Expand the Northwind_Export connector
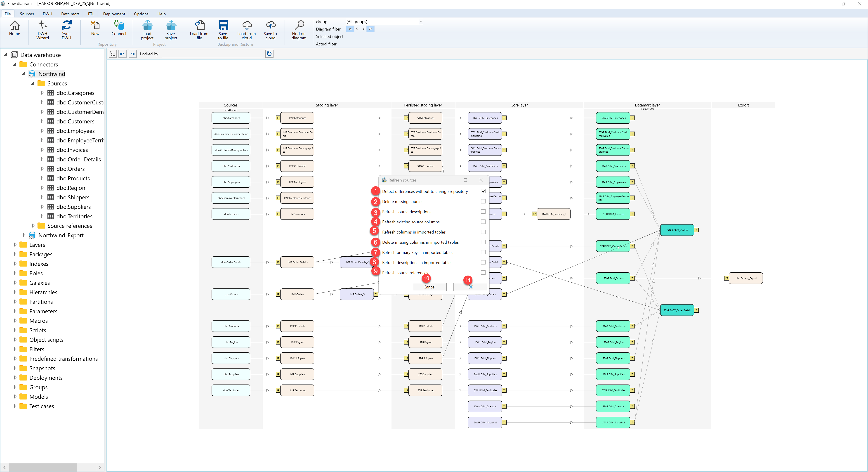 [x=24, y=235]
